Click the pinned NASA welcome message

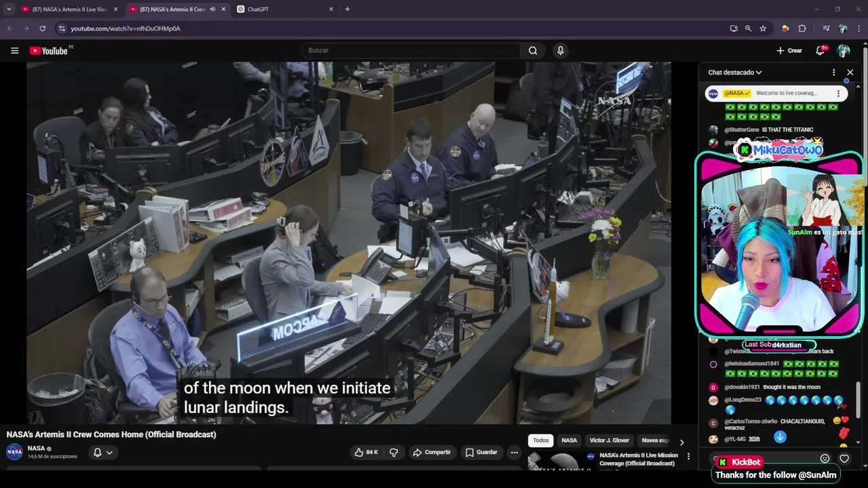[x=776, y=94]
